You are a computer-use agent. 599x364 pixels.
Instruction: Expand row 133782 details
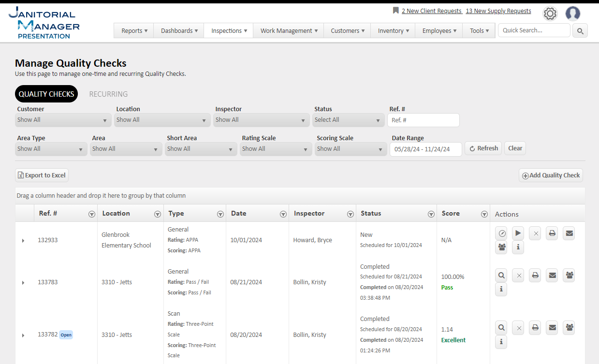point(23,335)
